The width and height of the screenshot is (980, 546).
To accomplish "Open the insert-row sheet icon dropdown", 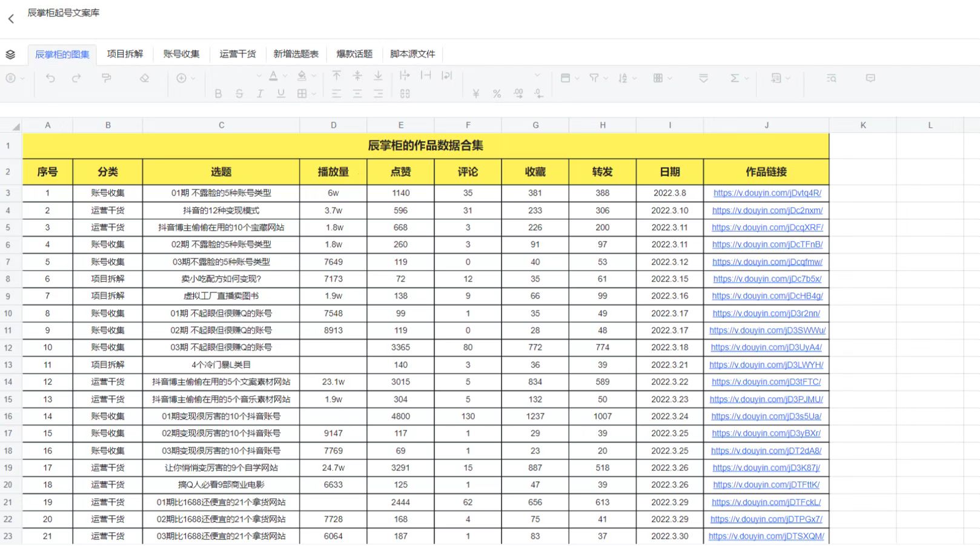I will [780, 78].
